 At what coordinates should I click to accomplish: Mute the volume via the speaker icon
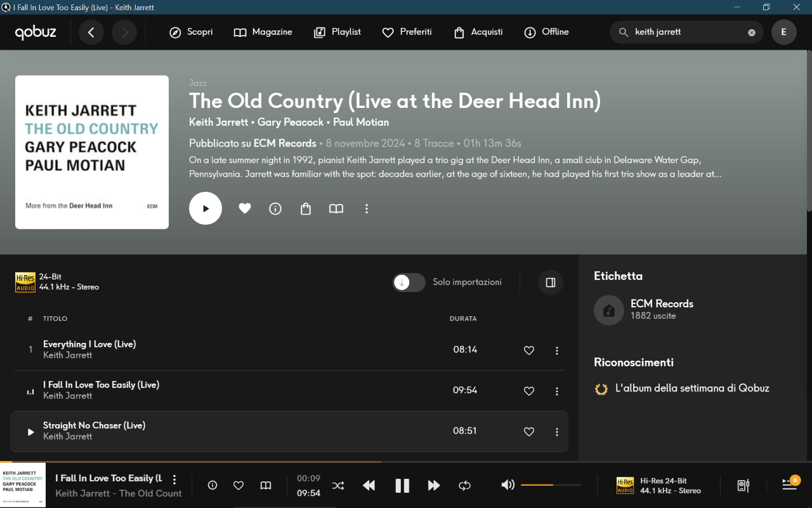(x=507, y=485)
